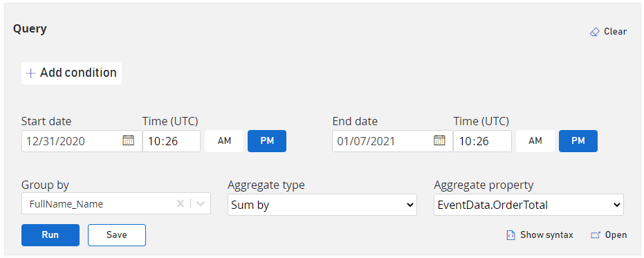Open the Aggregate property dropdown
This screenshot has width=644, height=258.
tap(528, 205)
